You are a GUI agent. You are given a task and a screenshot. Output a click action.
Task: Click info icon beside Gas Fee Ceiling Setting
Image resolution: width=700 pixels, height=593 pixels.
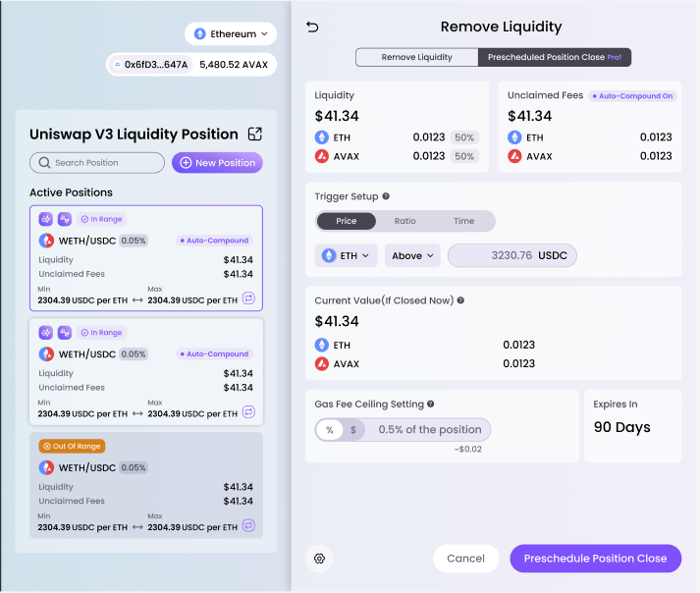click(x=430, y=404)
